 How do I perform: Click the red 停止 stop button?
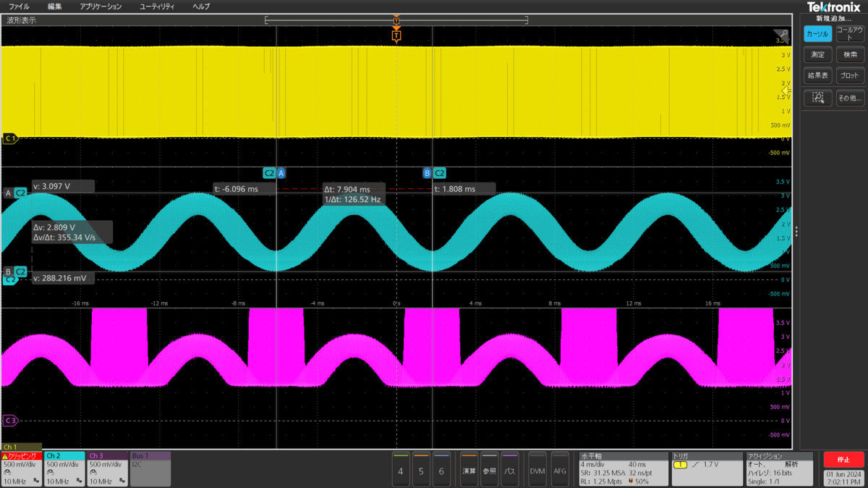(x=843, y=460)
